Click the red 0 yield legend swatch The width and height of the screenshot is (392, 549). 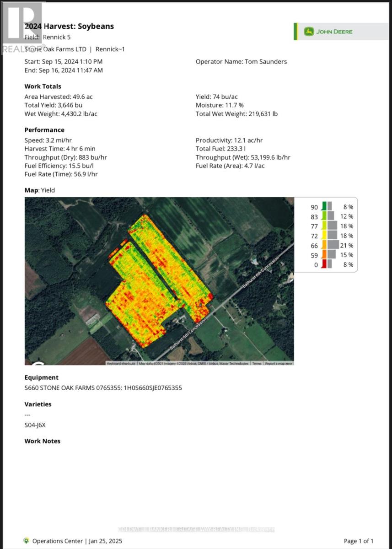click(324, 264)
